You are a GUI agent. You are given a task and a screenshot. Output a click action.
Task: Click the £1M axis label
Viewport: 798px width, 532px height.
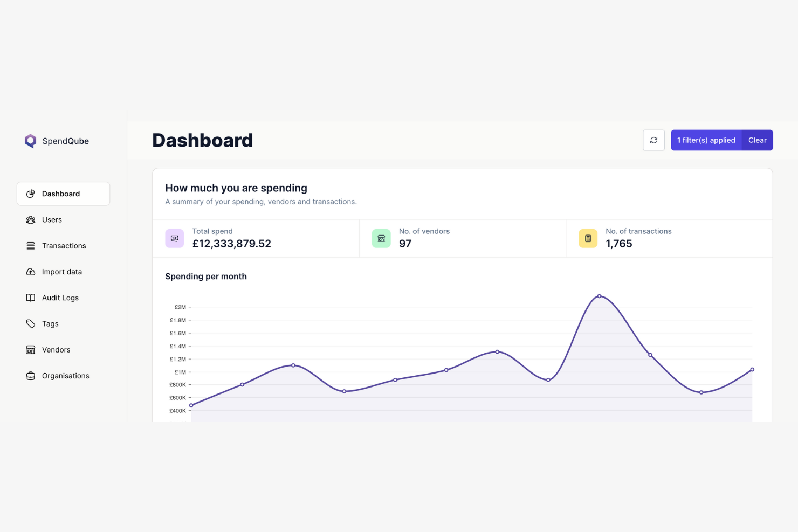tap(180, 372)
